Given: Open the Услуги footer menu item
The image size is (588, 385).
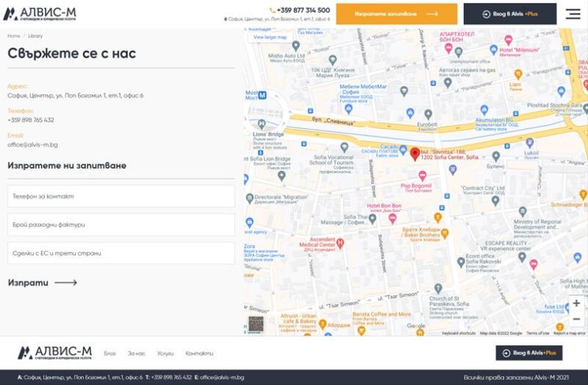Looking at the screenshot, I should 165,354.
